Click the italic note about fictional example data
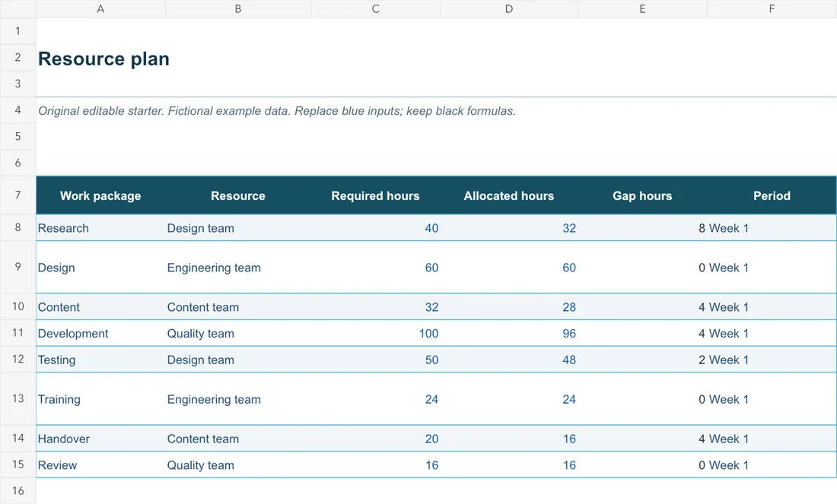 tap(276, 111)
